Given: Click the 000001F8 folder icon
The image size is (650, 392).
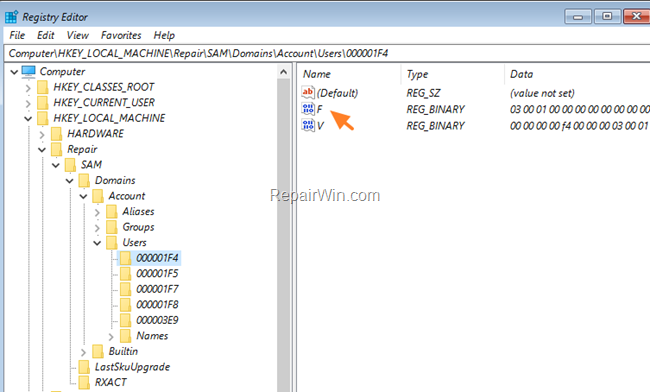Looking at the screenshot, I should coord(126,305).
